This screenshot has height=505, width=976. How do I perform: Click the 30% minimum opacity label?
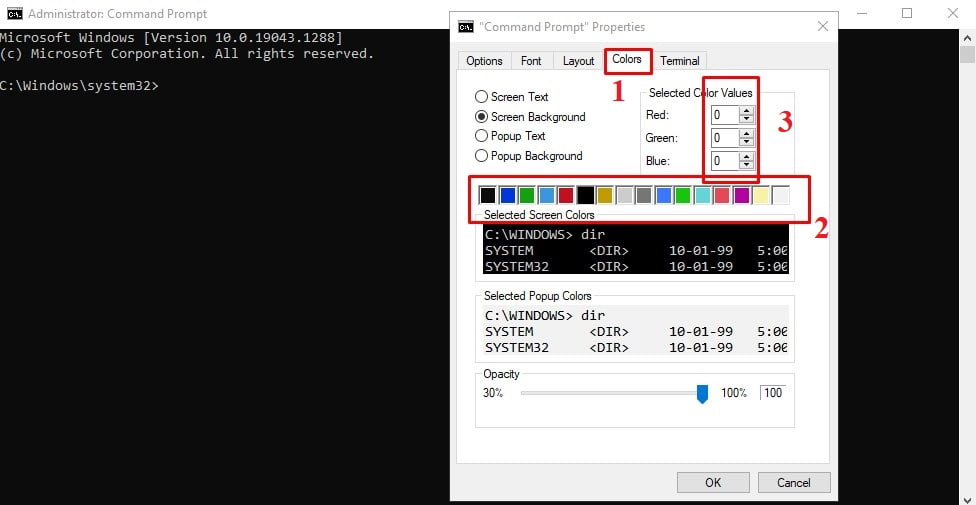point(493,393)
